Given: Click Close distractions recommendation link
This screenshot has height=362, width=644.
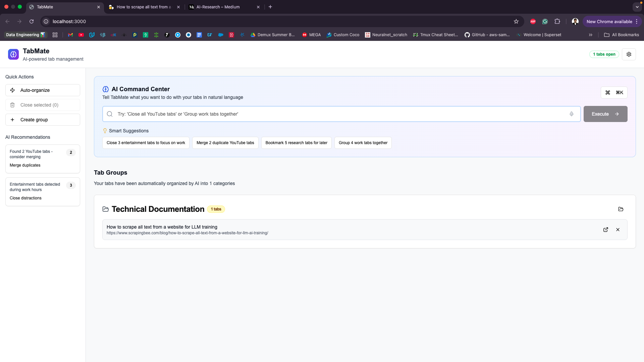Looking at the screenshot, I should pos(25,198).
